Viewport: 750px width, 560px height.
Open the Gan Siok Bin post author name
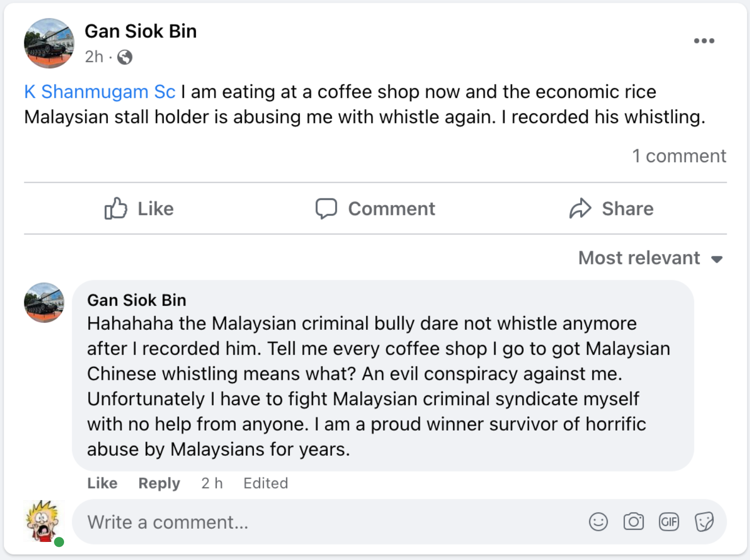point(141,31)
